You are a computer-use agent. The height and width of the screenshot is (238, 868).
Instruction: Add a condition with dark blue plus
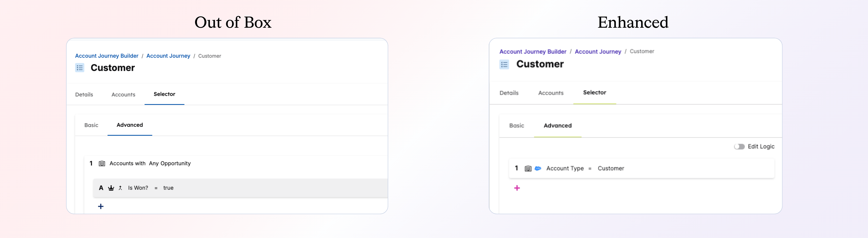pyautogui.click(x=101, y=206)
